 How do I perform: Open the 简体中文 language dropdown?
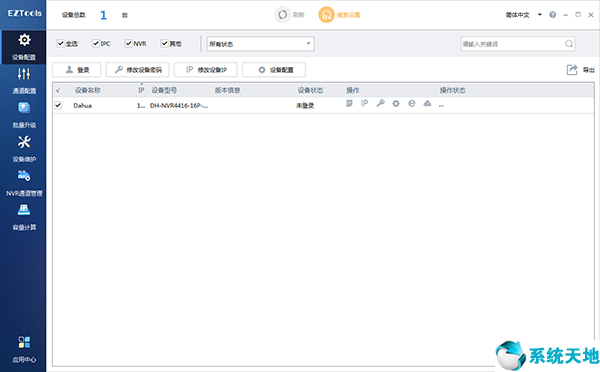tap(523, 15)
